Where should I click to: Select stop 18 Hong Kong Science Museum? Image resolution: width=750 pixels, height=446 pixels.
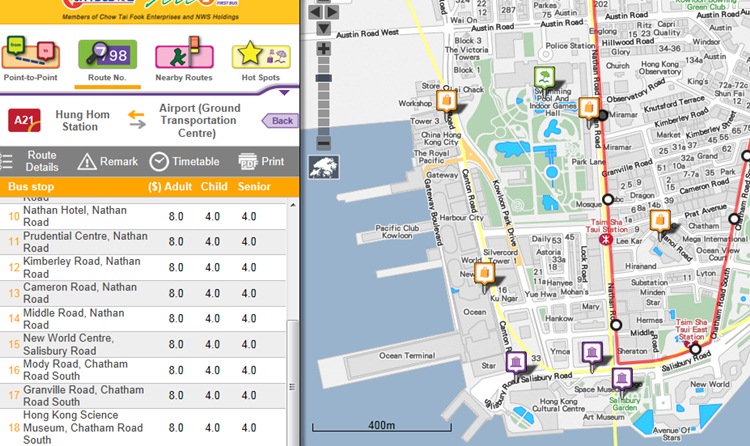(x=143, y=427)
